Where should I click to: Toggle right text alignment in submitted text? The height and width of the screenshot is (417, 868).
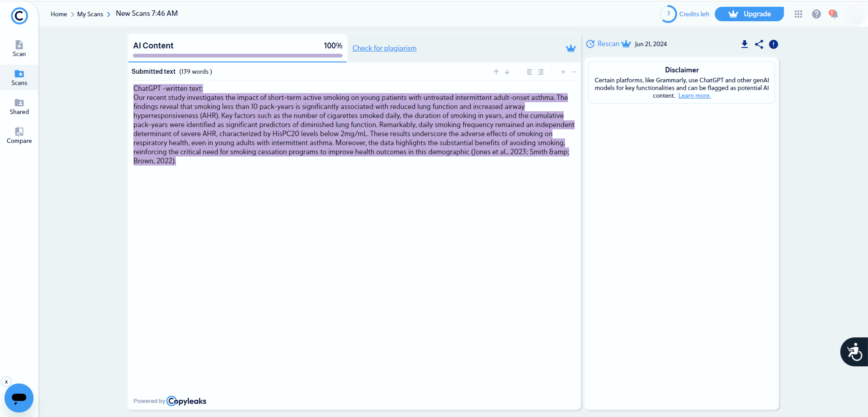(541, 71)
